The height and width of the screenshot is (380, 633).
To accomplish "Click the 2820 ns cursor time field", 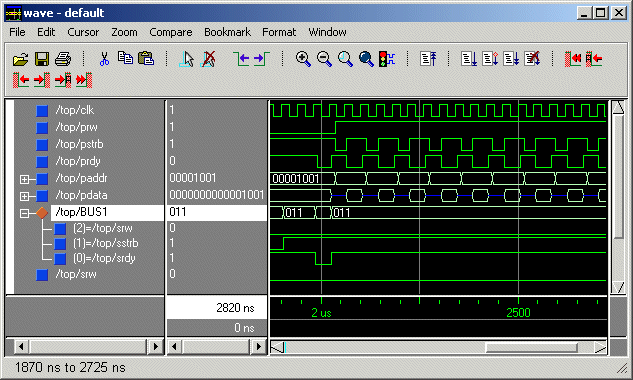I will point(217,308).
